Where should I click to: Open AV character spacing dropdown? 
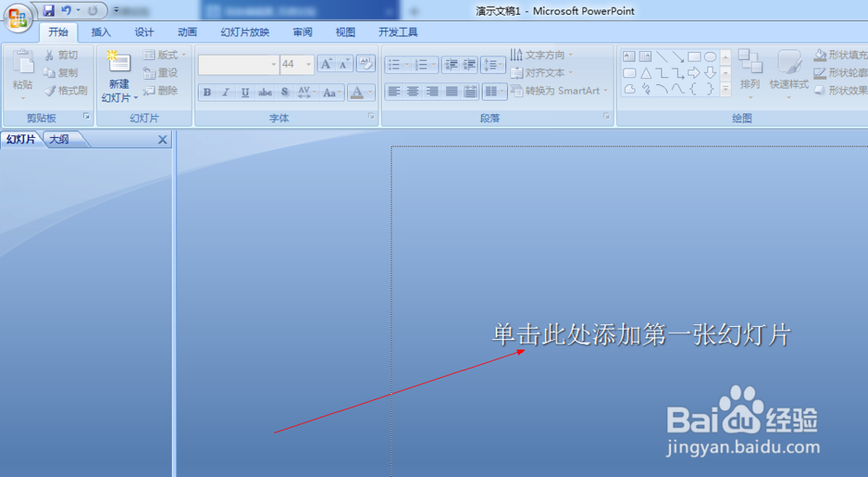[x=306, y=92]
